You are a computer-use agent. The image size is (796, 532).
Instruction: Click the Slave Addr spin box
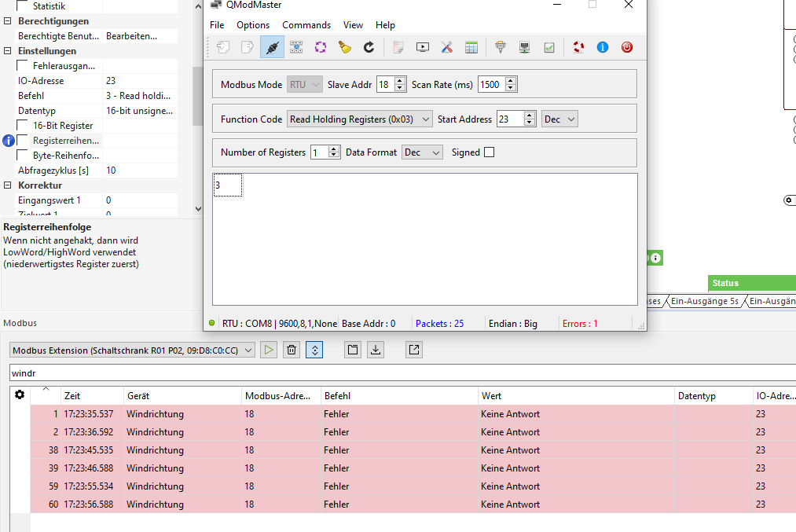(x=391, y=85)
